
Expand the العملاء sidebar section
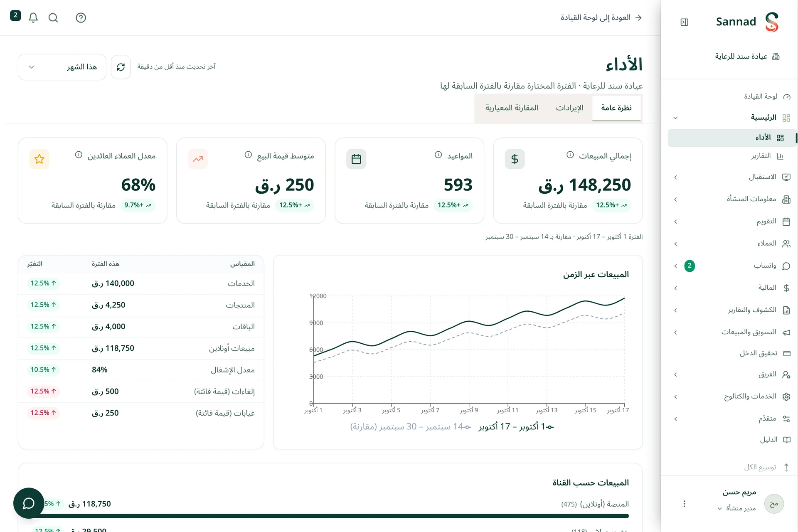click(675, 244)
